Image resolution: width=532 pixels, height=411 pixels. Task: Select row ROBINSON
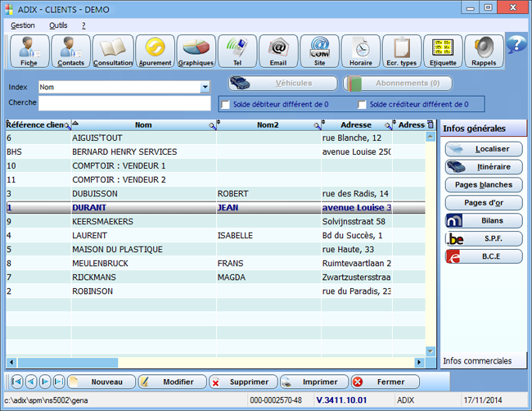click(x=215, y=291)
